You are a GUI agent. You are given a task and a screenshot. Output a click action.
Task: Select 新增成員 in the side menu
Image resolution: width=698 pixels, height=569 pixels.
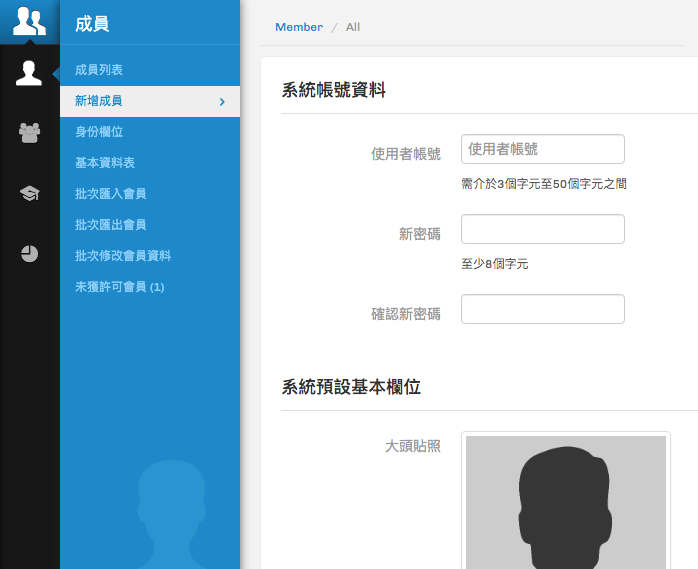point(99,101)
